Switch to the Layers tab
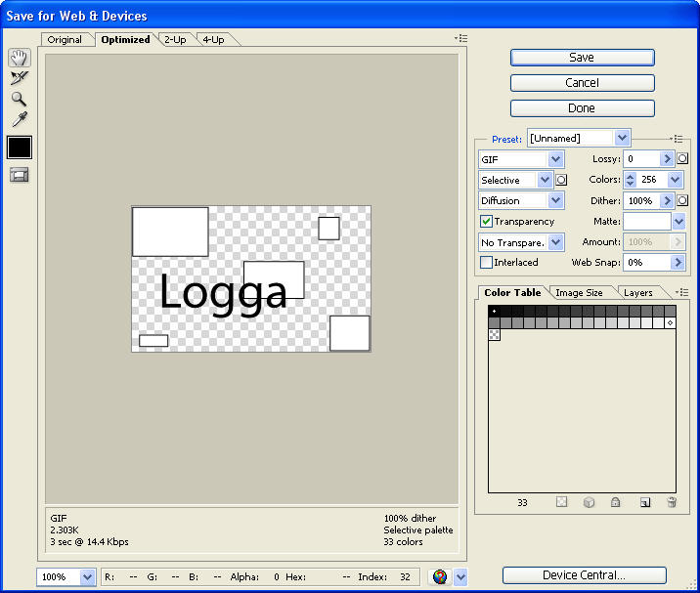The image size is (700, 593). [x=638, y=293]
